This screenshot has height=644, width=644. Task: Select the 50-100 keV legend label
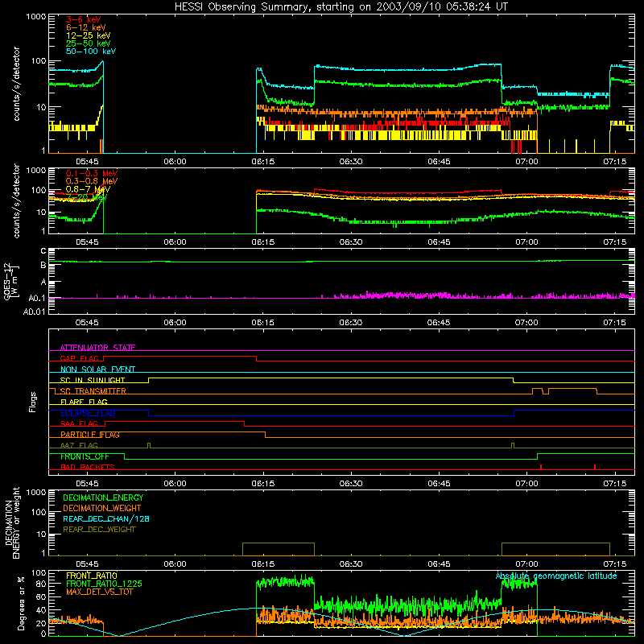[91, 52]
